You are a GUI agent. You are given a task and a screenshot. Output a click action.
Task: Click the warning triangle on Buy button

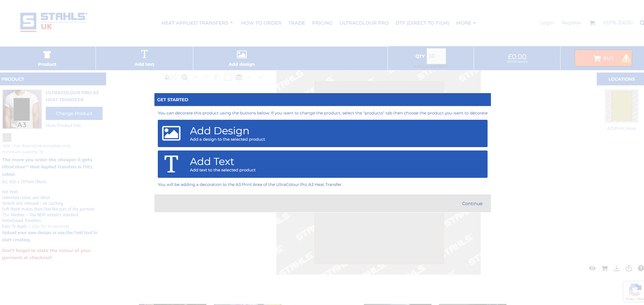click(x=626, y=58)
